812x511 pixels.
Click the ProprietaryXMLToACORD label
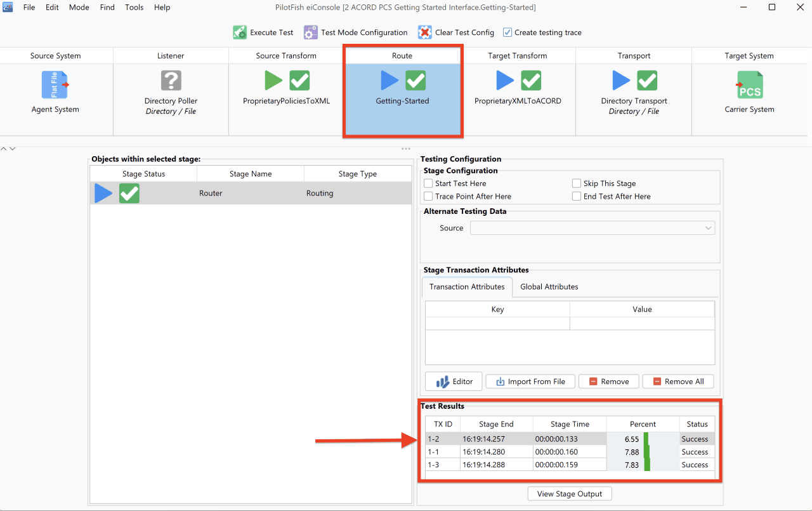tap(518, 101)
